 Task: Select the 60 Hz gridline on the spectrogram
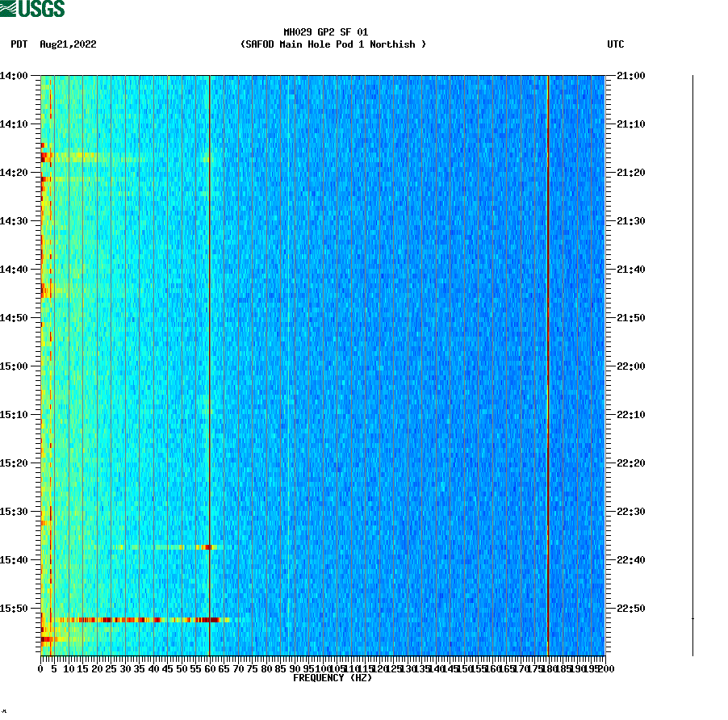tap(210, 363)
